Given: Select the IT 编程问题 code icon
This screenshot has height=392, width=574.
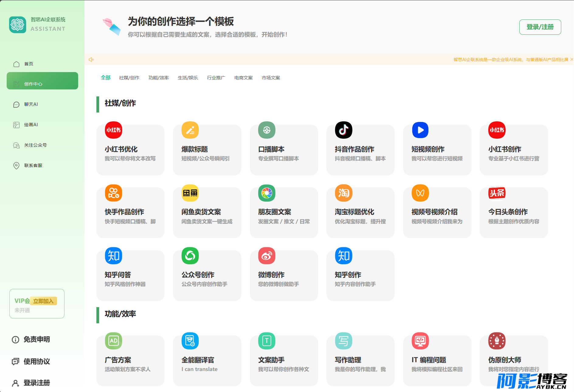Looking at the screenshot, I should coord(420,341).
